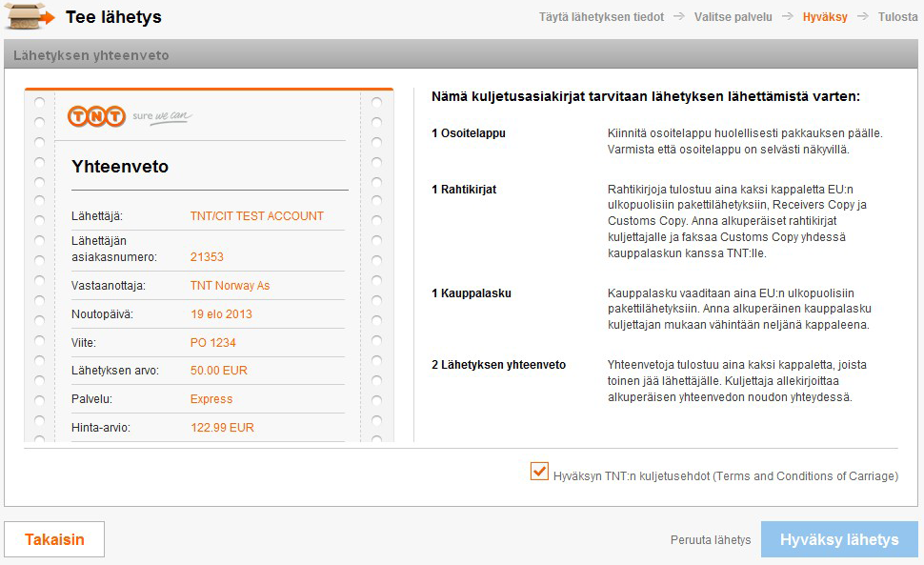
Task: Click the TNT logo on the summary slip
Action: pyautogui.click(x=96, y=116)
